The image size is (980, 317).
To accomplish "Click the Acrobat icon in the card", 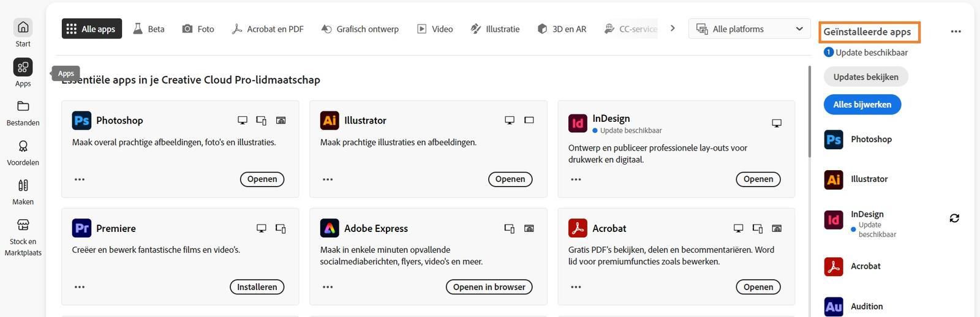I will pos(578,228).
